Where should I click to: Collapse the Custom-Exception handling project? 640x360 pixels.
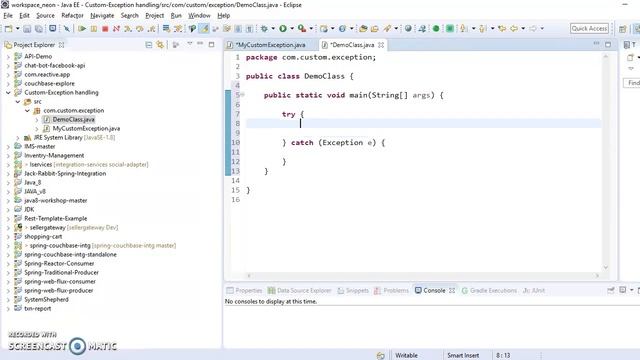coord(8,93)
